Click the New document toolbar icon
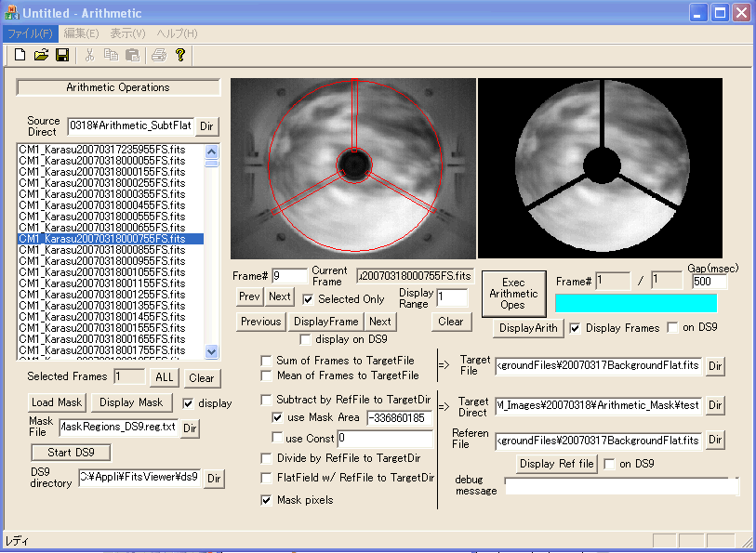 coord(20,55)
